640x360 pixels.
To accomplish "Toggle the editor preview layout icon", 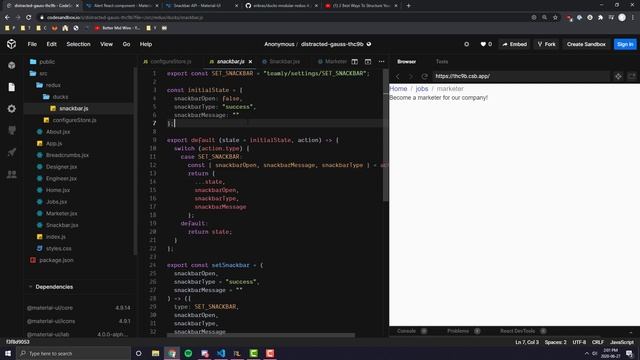I will pyautogui.click(x=368, y=62).
